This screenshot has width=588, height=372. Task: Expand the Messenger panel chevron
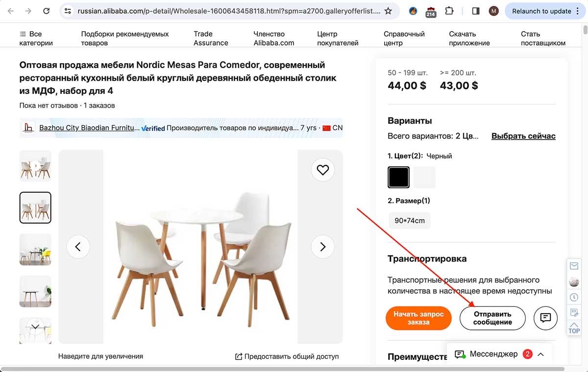click(x=540, y=354)
